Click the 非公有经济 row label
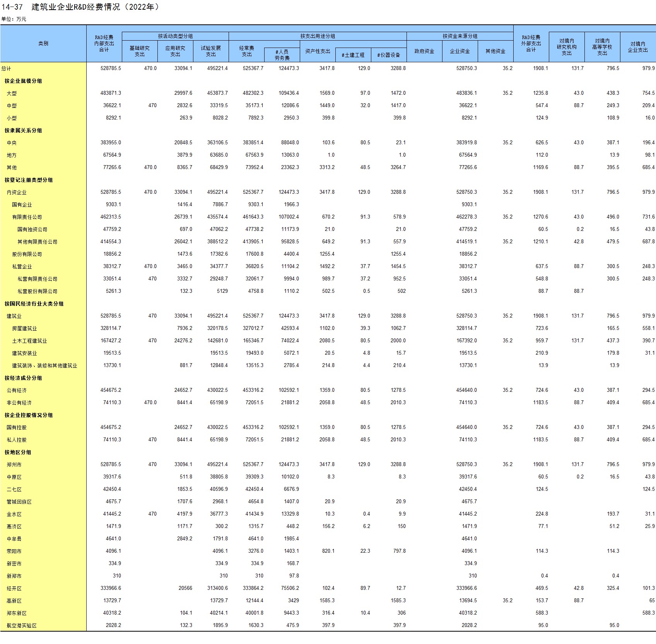Screen dimensions: 656x644 coord(19,403)
